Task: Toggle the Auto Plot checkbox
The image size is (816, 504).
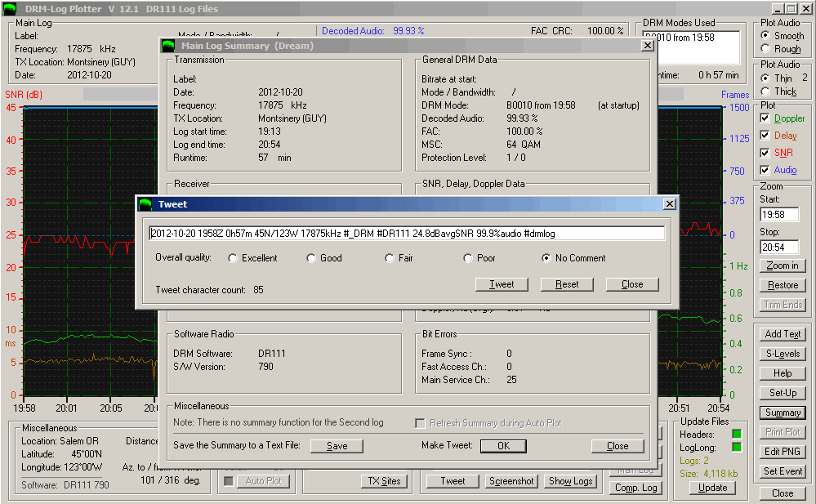Action: pos(229,481)
